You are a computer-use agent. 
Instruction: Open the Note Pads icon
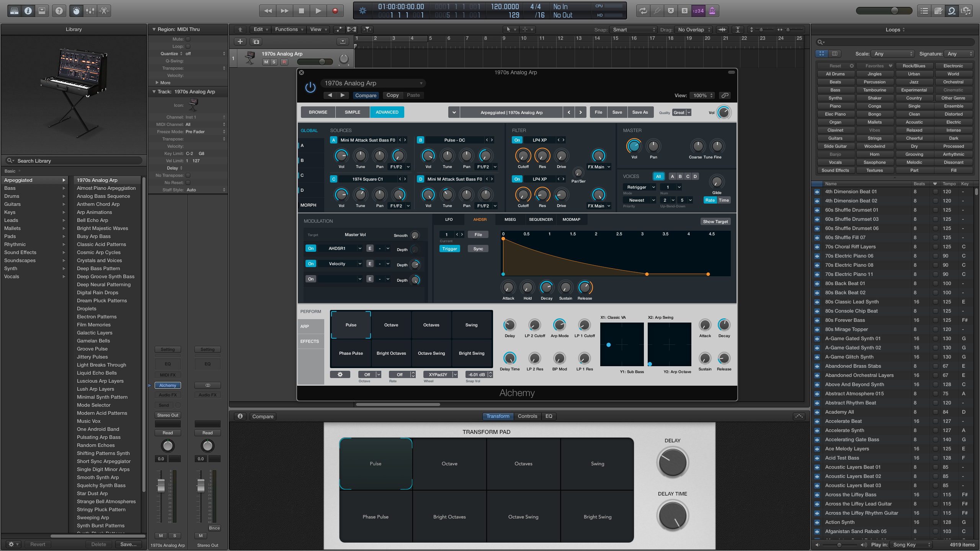[x=939, y=11]
